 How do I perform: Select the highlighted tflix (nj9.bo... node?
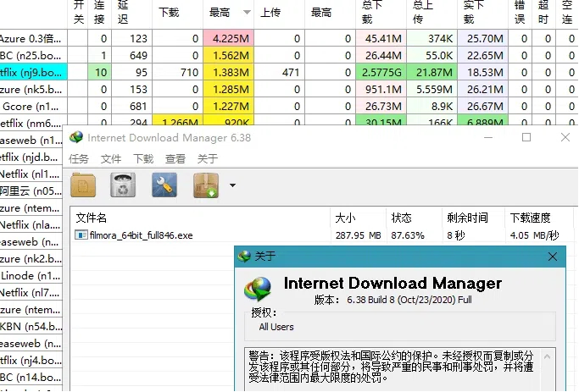coord(33,72)
